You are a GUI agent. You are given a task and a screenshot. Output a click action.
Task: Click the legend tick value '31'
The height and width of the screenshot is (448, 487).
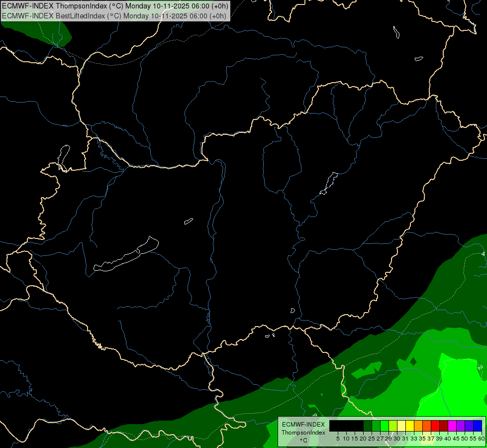[405, 439]
